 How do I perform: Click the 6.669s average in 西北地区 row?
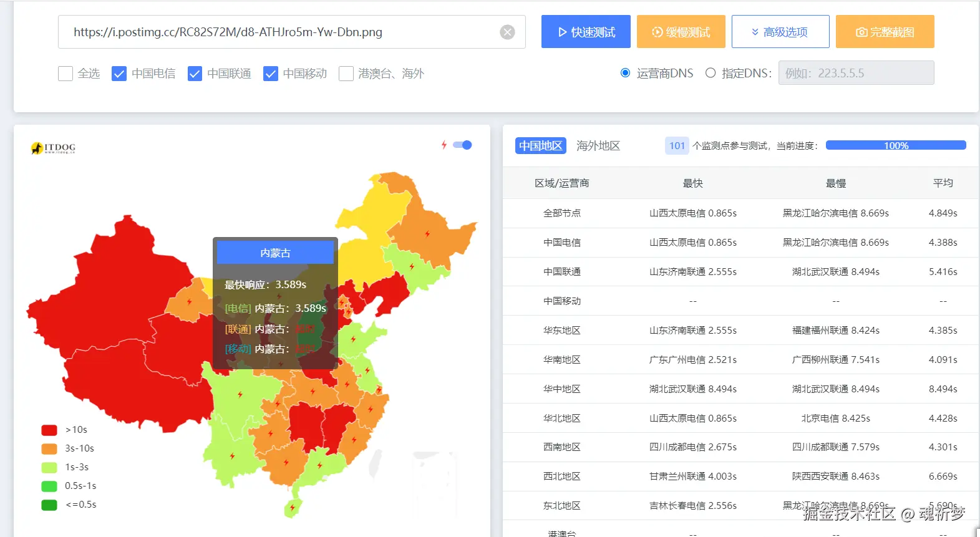pyautogui.click(x=943, y=477)
